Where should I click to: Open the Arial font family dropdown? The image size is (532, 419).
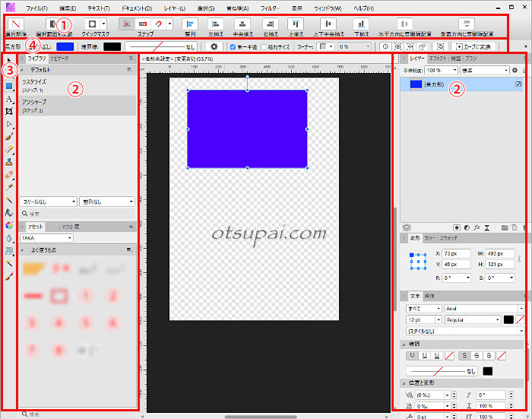pyautogui.click(x=471, y=309)
